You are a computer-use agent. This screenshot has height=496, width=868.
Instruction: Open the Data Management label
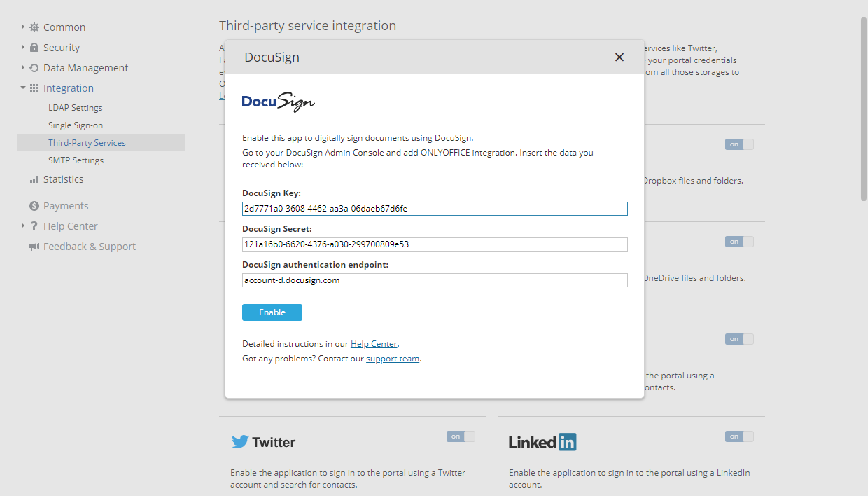[x=86, y=68]
